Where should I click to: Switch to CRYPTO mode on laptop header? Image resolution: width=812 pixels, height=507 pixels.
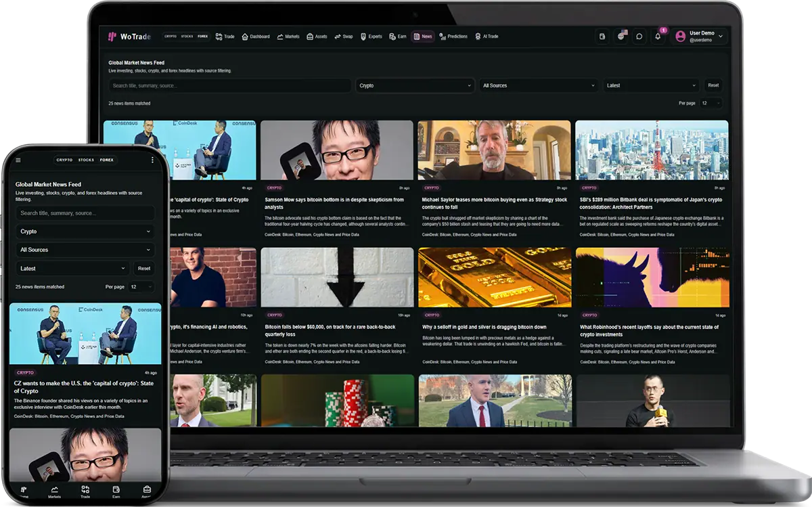(171, 37)
